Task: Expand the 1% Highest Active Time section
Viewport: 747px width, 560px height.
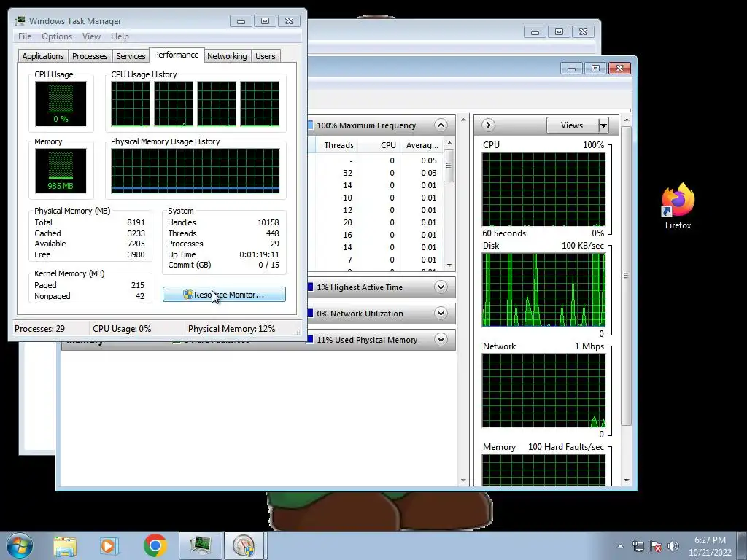Action: click(x=441, y=287)
